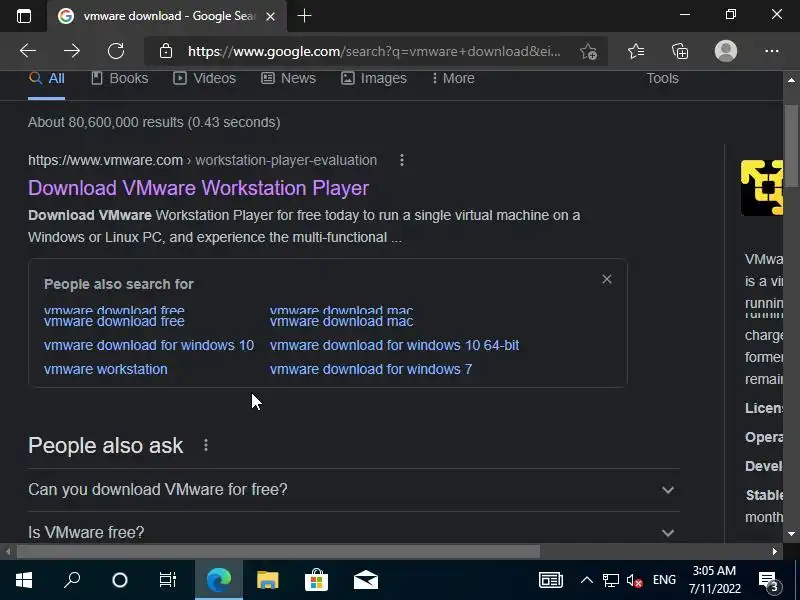Click the scroll up arrow
The image size is (800, 600).
coord(791,80)
